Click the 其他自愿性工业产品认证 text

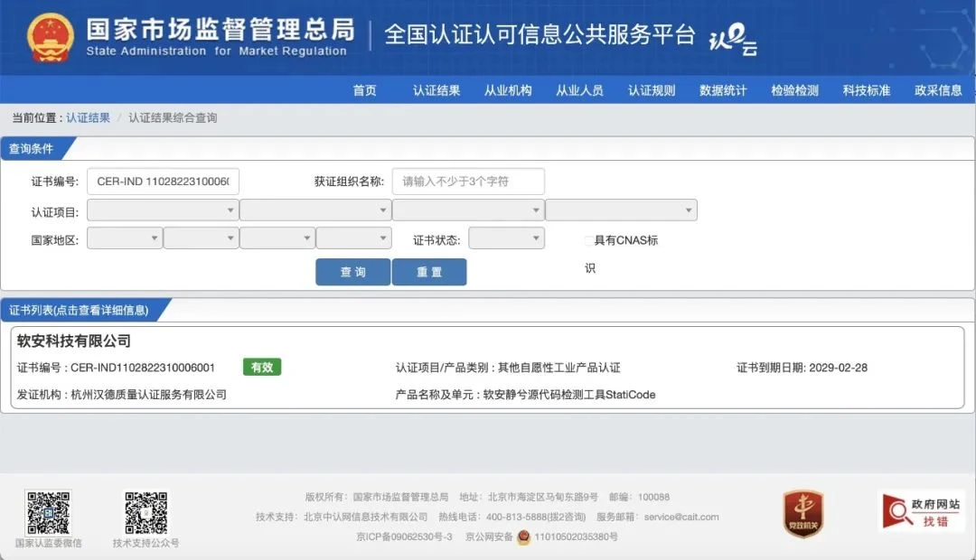tap(559, 368)
